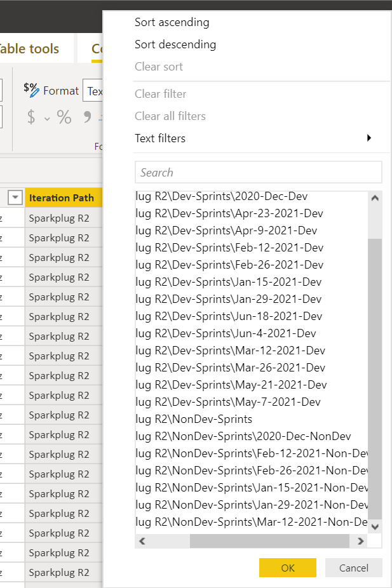Select Dev-Sprints\Apr-23-2021-Dev filter value

(x=229, y=213)
